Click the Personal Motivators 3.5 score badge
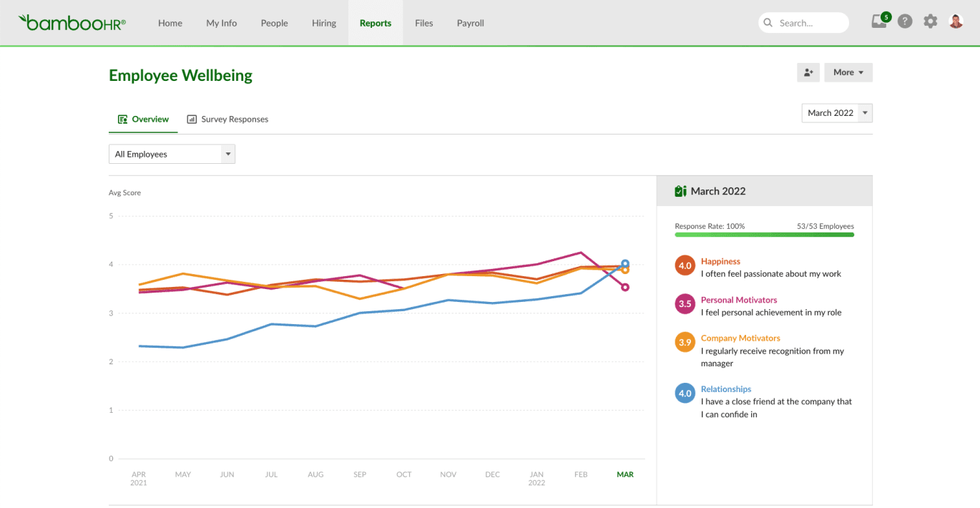The width and height of the screenshot is (980, 508). click(685, 304)
